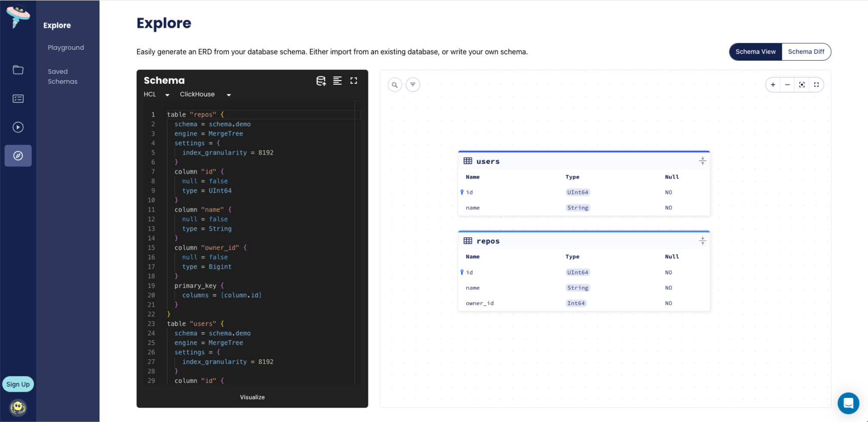The width and height of the screenshot is (868, 422).
Task: Open the ERD search magnifier icon
Action: point(394,85)
